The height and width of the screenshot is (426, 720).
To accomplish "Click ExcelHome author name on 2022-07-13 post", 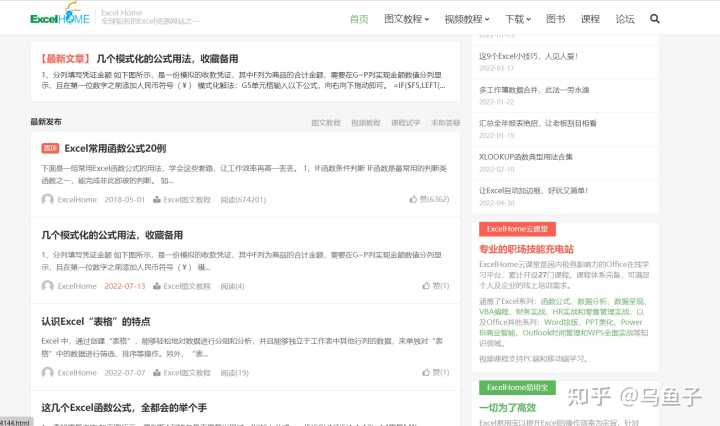I will coord(77,286).
